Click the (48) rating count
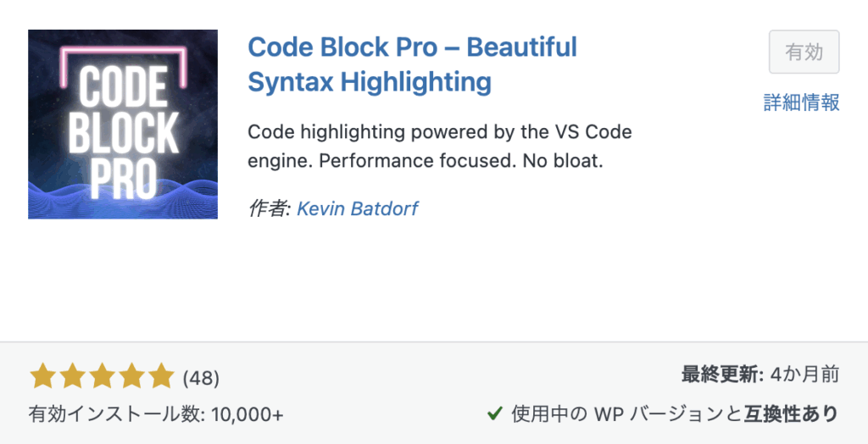Screen dimensions: 868x444 201,376
